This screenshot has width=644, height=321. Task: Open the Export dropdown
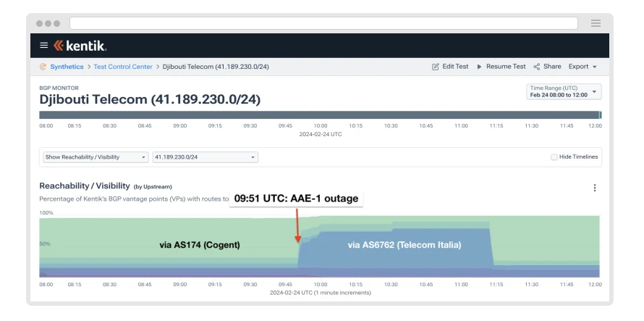point(582,67)
